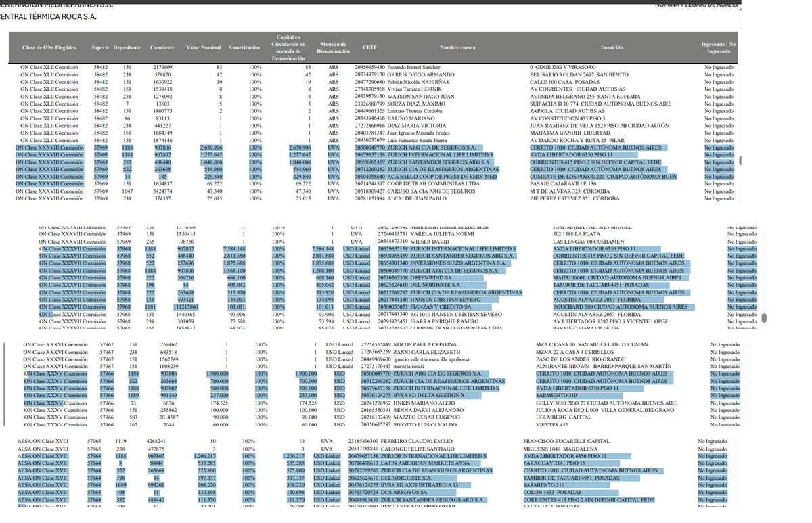Click the 'Valor Nominal' column header
The width and height of the screenshot is (812, 523).
pos(204,49)
